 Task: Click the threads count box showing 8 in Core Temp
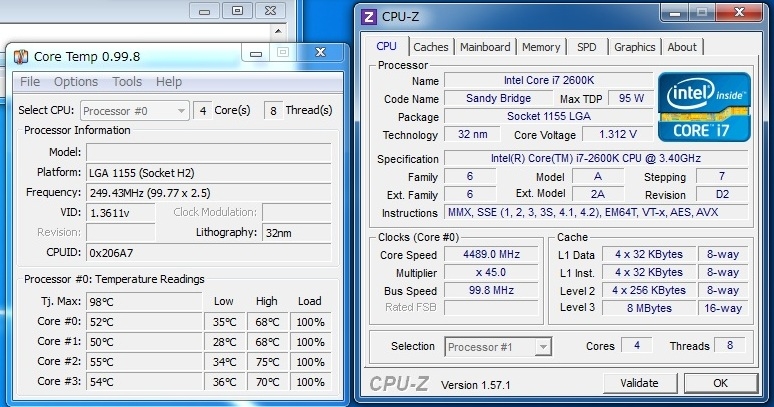coord(273,111)
